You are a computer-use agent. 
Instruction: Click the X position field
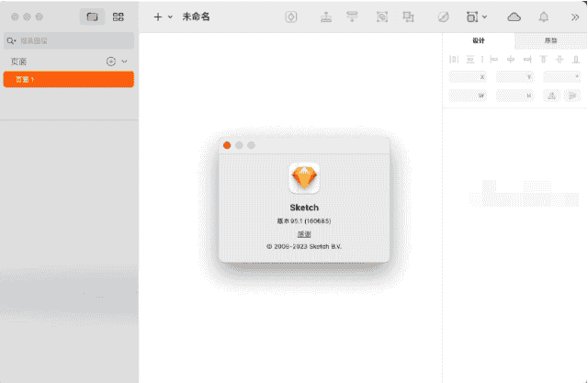click(x=468, y=77)
